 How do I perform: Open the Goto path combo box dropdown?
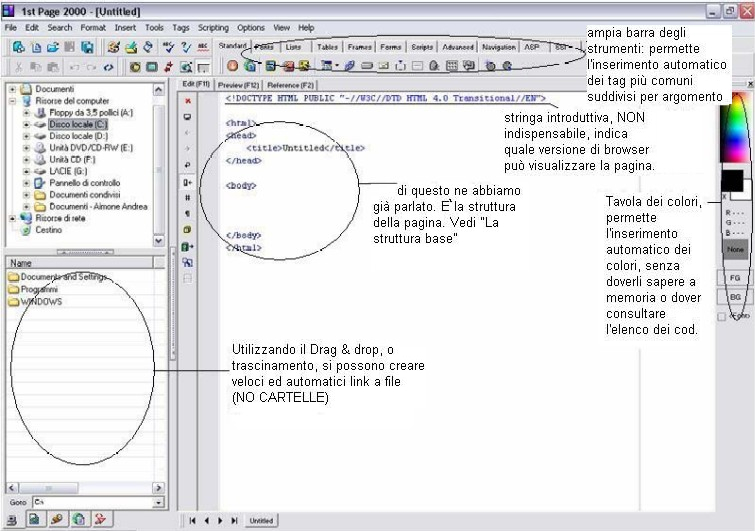click(x=158, y=503)
